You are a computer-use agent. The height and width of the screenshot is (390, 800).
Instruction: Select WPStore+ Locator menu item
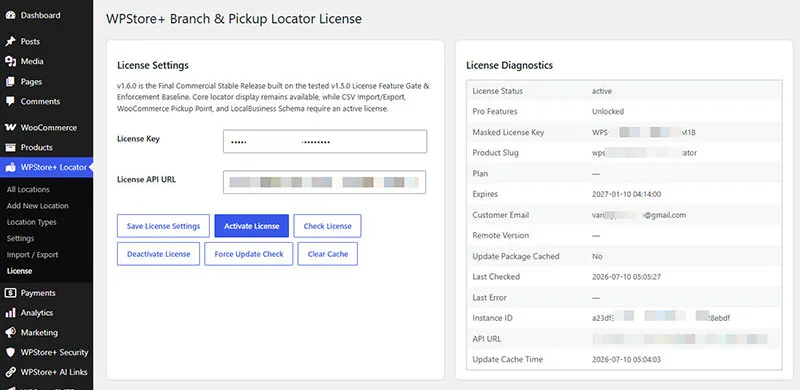point(46,167)
